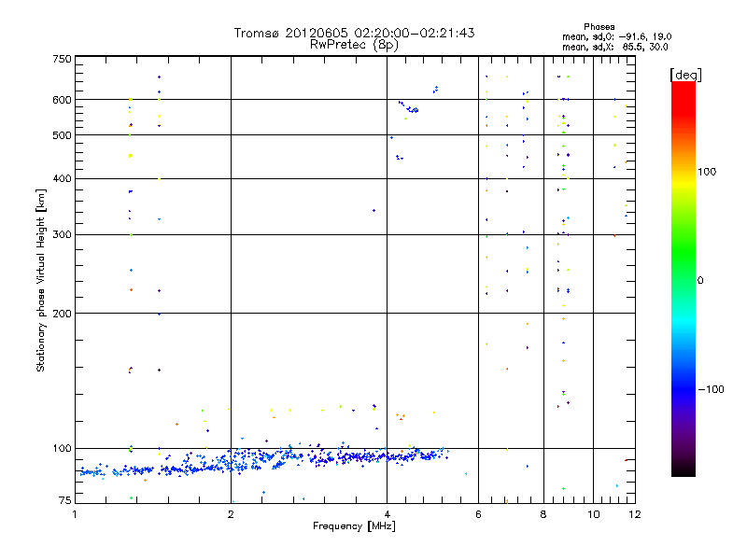Click the y-axis tick label '750'
This screenshot has height=560, width=747.
coord(62,59)
